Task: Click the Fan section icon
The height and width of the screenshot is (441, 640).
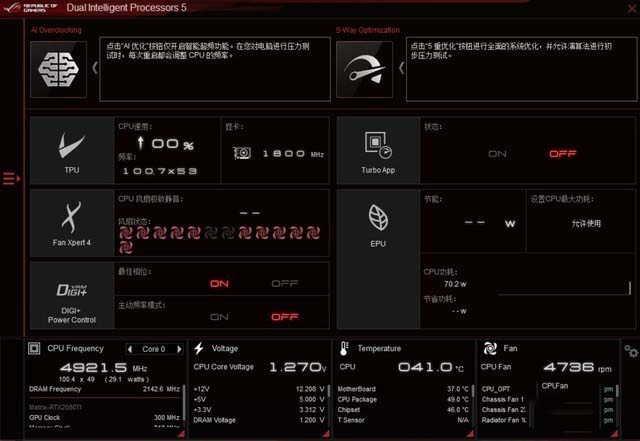Action: [490, 348]
